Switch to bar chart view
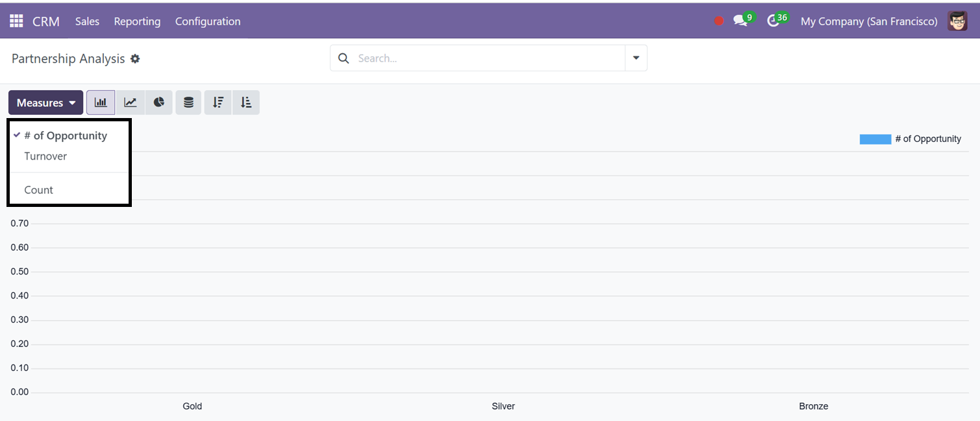 101,102
